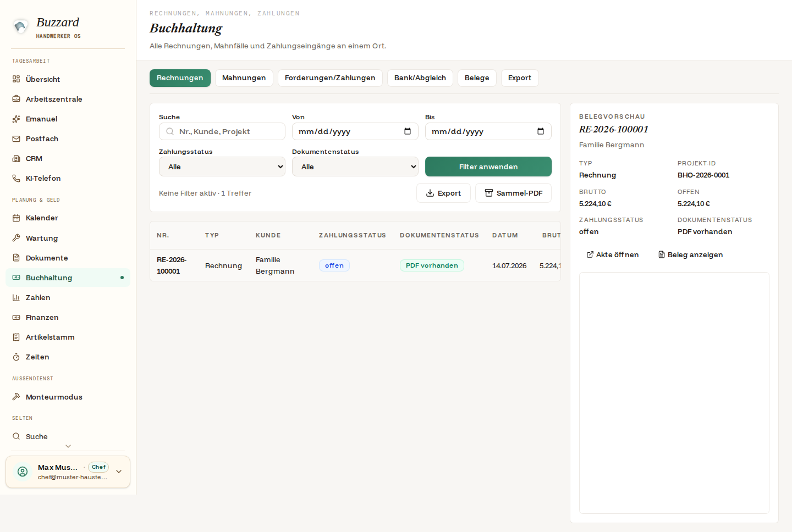
Task: Click Akte öffnen link
Action: pyautogui.click(x=613, y=254)
